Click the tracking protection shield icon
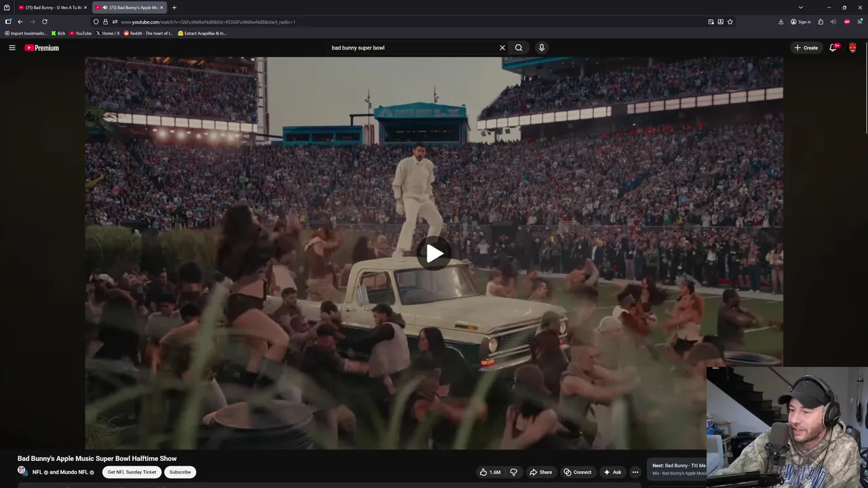The height and width of the screenshot is (488, 868). pos(96,22)
